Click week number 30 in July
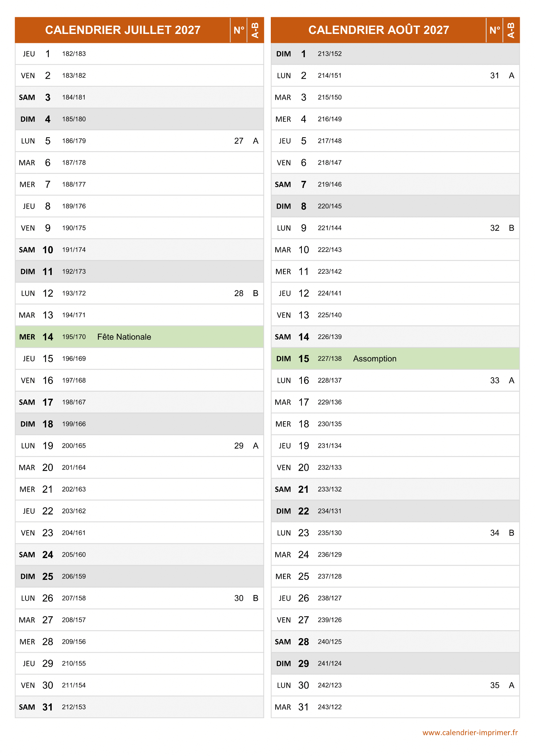The image size is (535, 756). pos(239,598)
